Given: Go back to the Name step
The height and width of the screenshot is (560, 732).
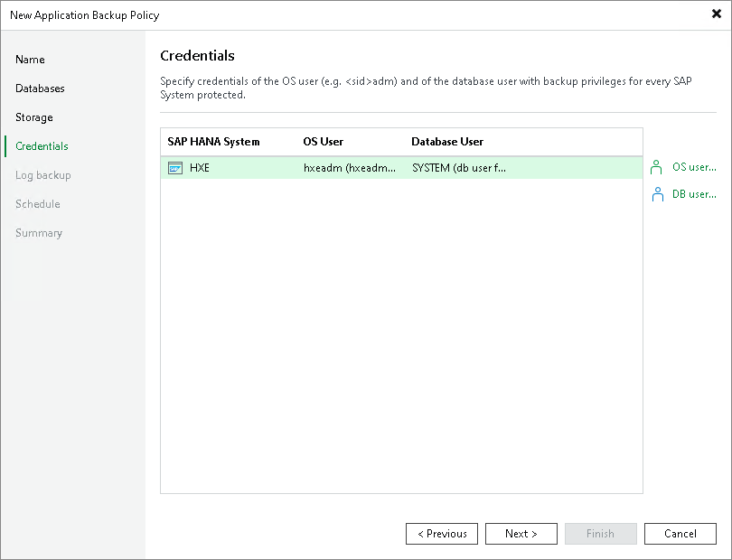Looking at the screenshot, I should (x=30, y=59).
